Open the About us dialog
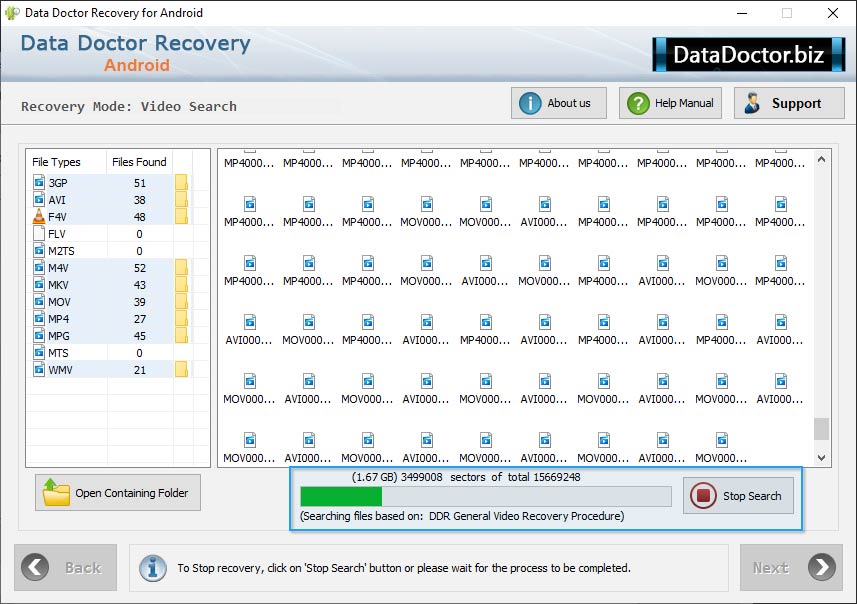Viewport: 857px width, 604px height. [559, 103]
